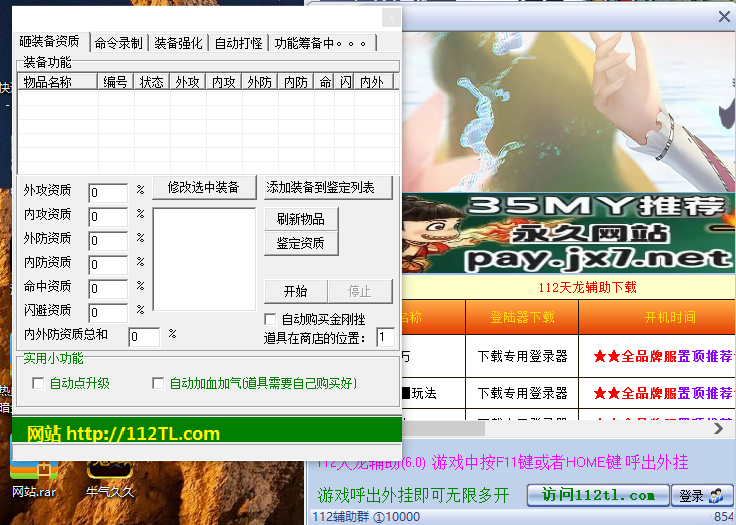Screen dimensions: 736x525
Task: Open the 装备强化 tab
Action: (x=179, y=43)
